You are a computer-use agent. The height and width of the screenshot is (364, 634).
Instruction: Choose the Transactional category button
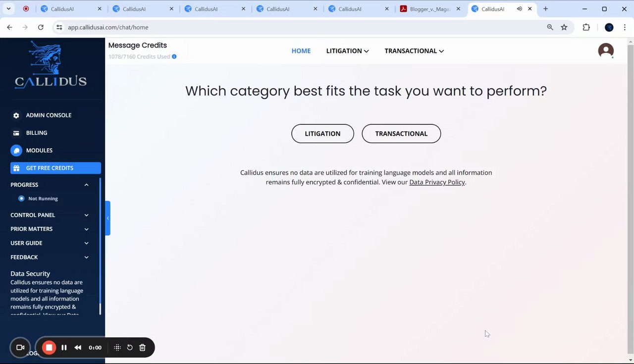(401, 134)
